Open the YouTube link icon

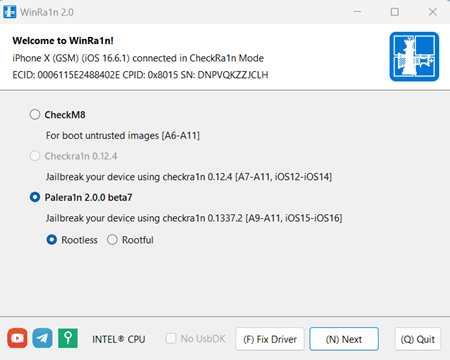point(17,338)
